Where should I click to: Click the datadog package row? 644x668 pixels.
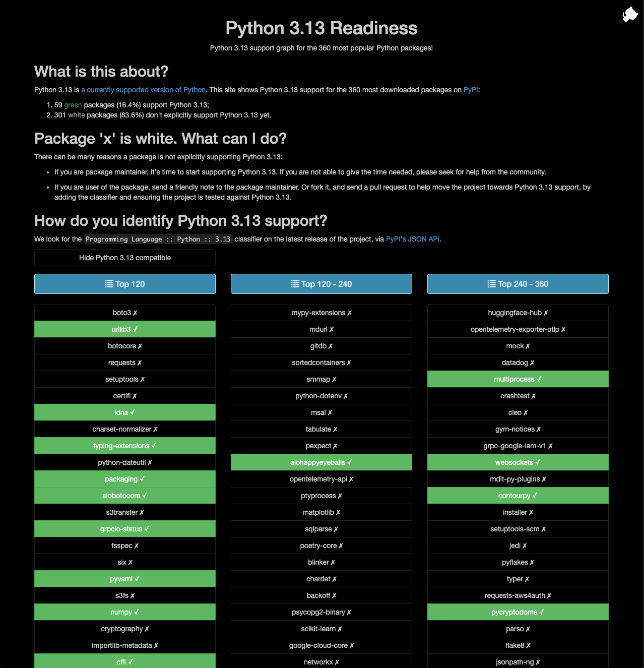[518, 362]
